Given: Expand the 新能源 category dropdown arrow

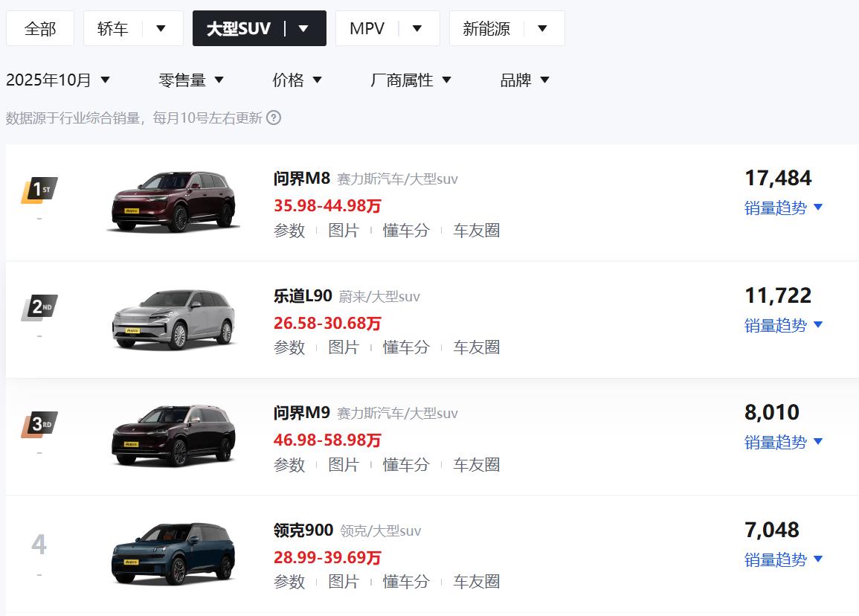Looking at the screenshot, I should click(542, 28).
